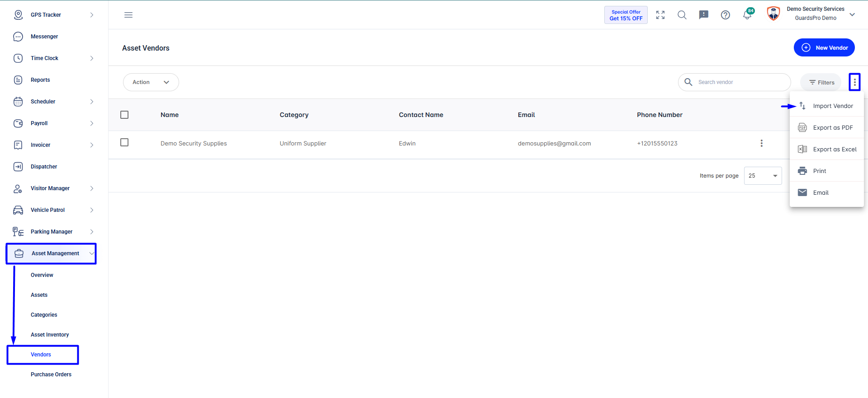Open row options for Demo Security Supplies
This screenshot has height=398, width=868.
pyautogui.click(x=762, y=143)
